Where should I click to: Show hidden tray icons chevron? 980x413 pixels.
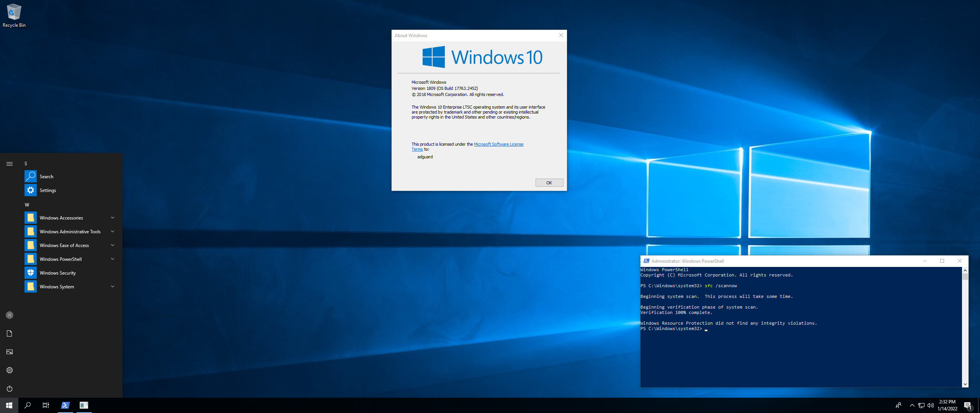pyautogui.click(x=912, y=405)
